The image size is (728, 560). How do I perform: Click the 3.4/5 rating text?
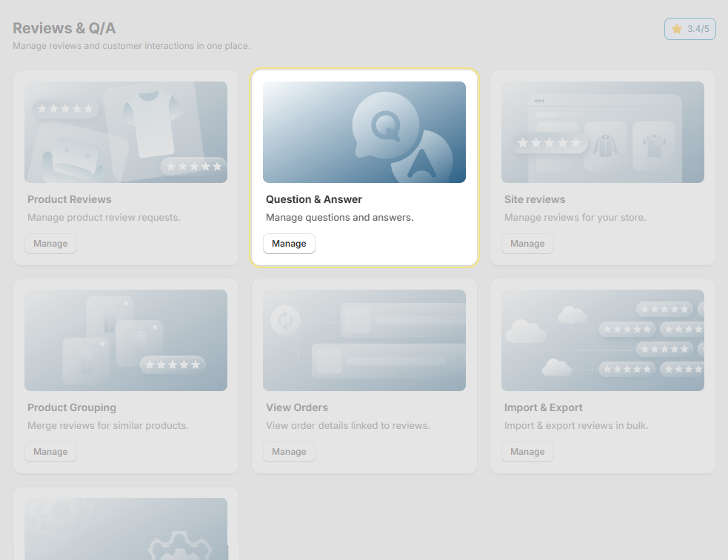pos(698,29)
